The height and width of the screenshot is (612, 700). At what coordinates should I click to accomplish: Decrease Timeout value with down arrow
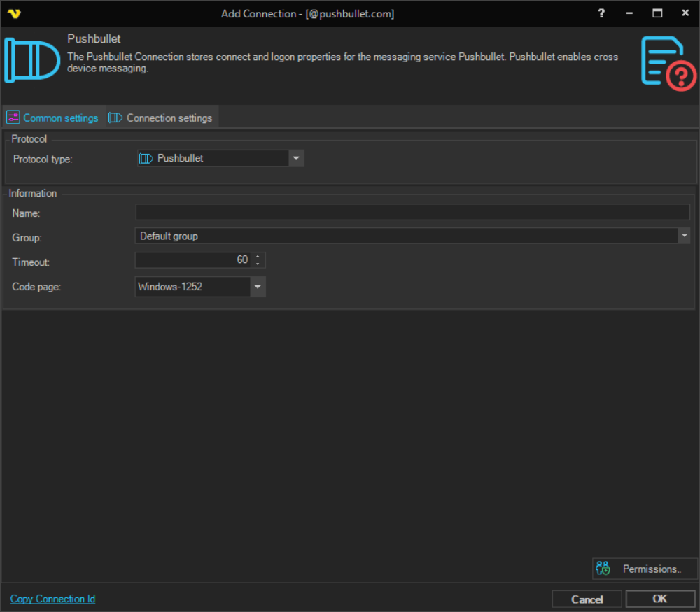(x=258, y=264)
